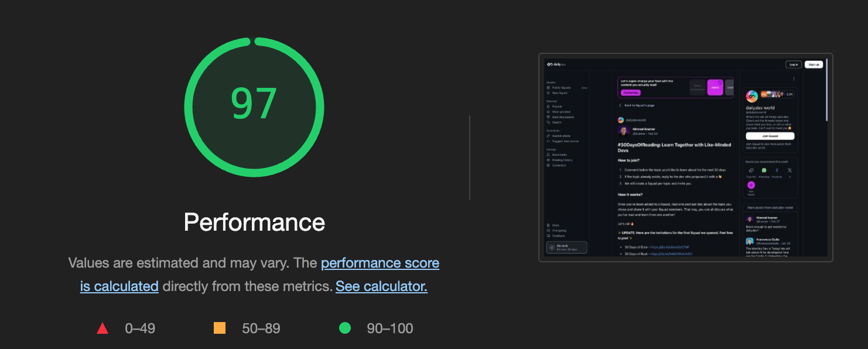868x349 pixels.
Task: Click the green 90–100 legend dot
Action: (x=345, y=329)
